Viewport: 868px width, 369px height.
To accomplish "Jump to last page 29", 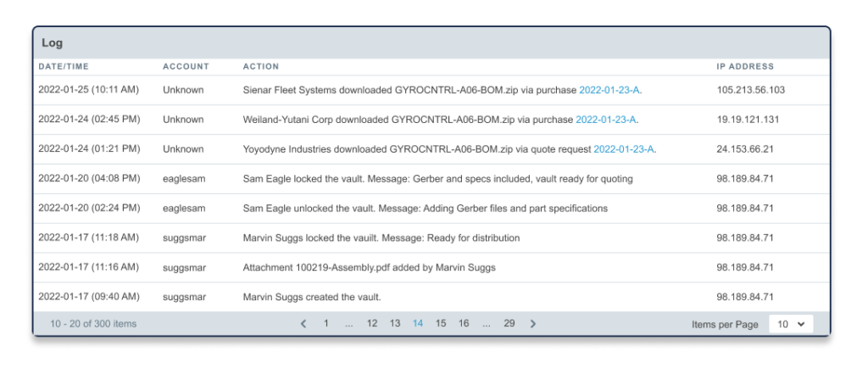I will (x=509, y=323).
